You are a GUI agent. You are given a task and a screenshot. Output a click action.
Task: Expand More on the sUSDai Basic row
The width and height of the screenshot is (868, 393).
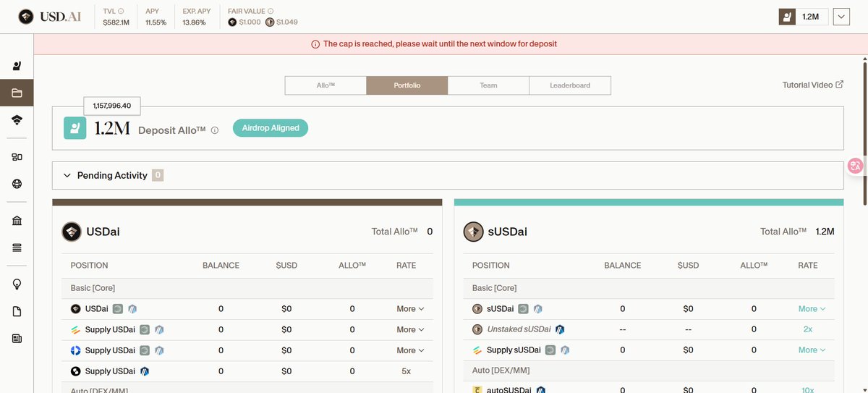(x=812, y=309)
